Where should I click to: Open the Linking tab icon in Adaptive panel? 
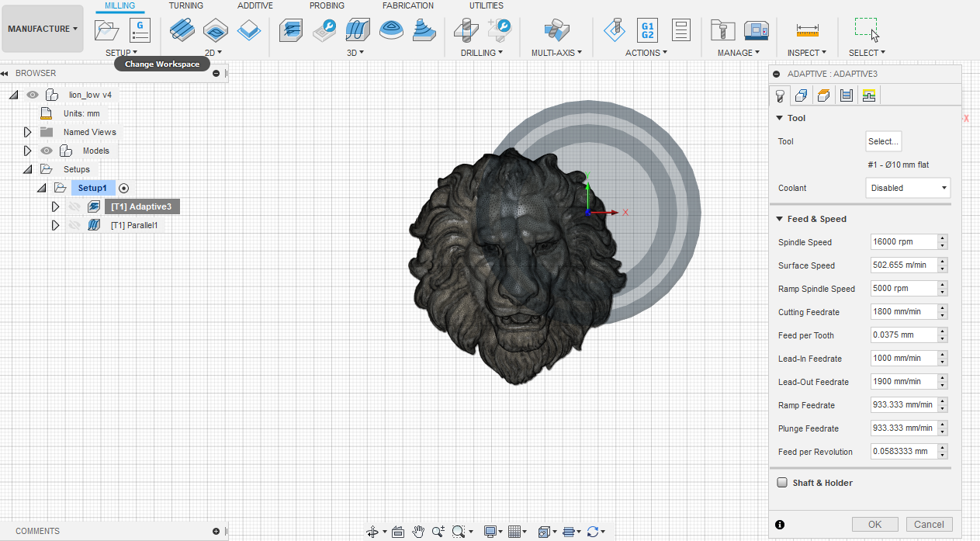(868, 95)
